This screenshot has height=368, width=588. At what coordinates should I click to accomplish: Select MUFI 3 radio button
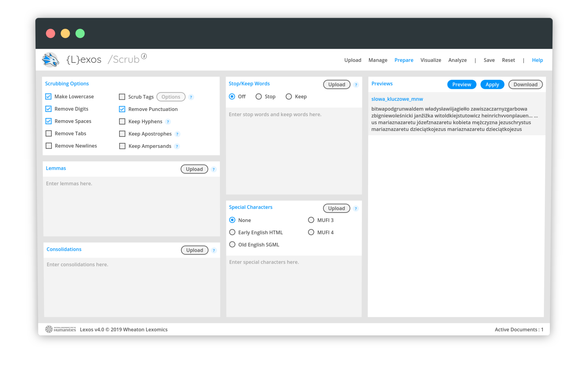pos(311,220)
